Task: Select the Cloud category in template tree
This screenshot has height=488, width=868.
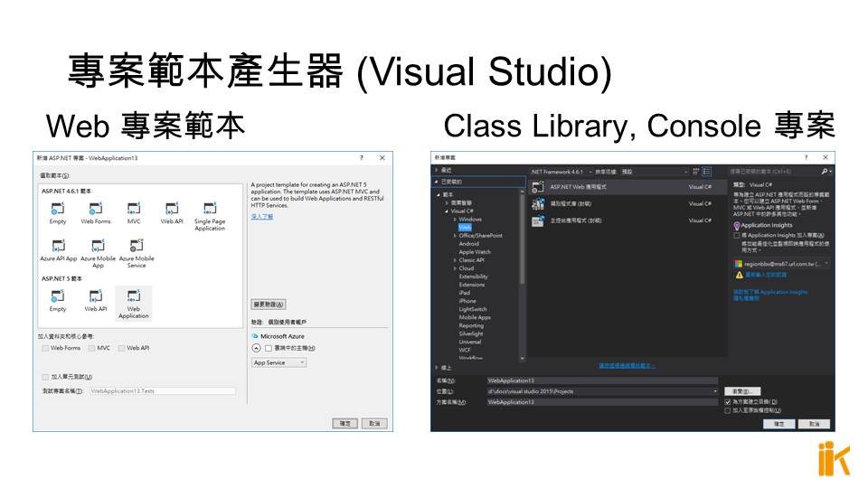Action: pos(466,268)
